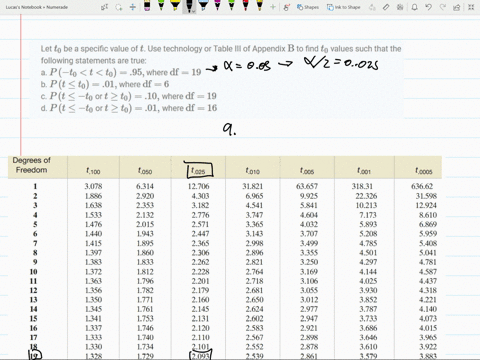Pick the wide yellow highlighter
The image size is (480, 360).
tap(175, 6)
